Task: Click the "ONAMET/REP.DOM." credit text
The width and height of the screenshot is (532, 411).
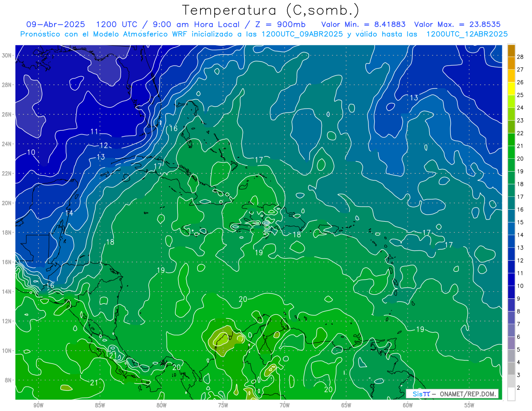Action: (467, 394)
